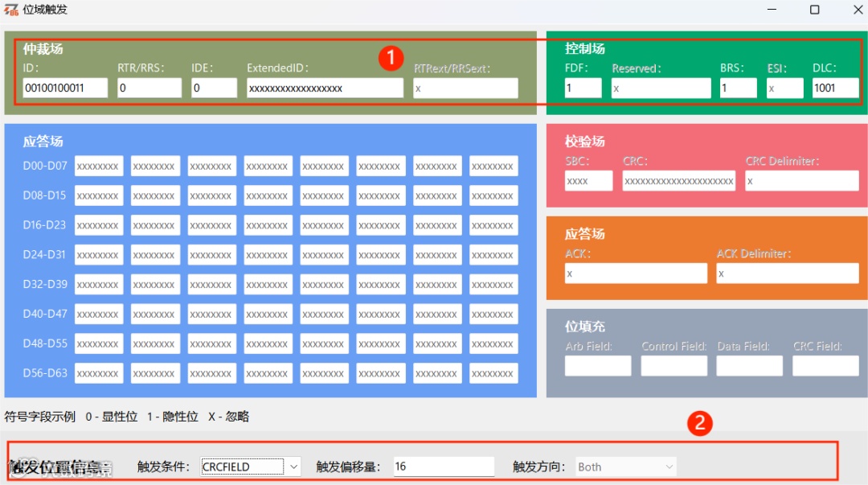Click the 符号字段示例 legend text

pos(40,417)
